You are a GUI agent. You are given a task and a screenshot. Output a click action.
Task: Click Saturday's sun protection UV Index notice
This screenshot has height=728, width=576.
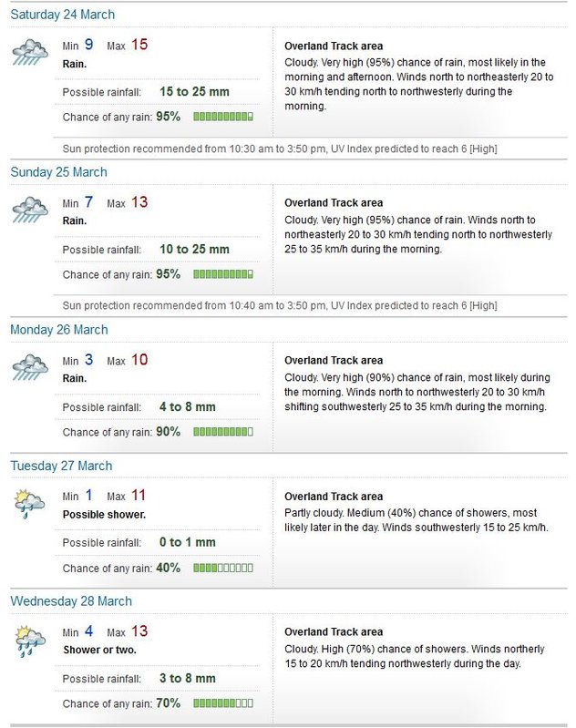click(280, 149)
